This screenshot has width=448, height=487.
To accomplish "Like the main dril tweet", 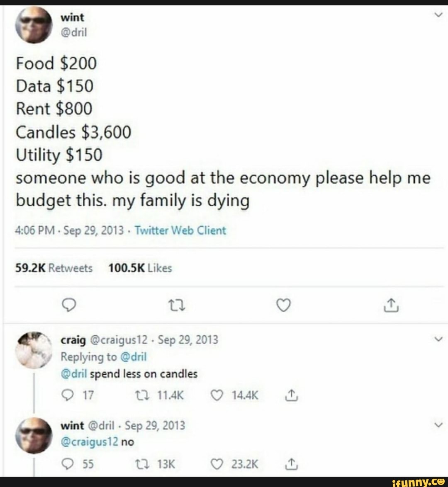I will [x=284, y=305].
